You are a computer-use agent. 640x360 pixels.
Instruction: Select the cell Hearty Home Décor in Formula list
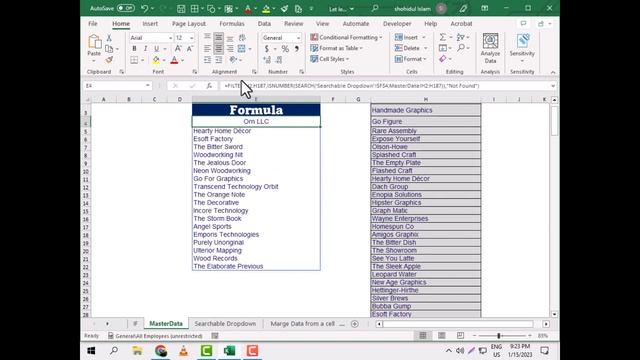click(256, 131)
